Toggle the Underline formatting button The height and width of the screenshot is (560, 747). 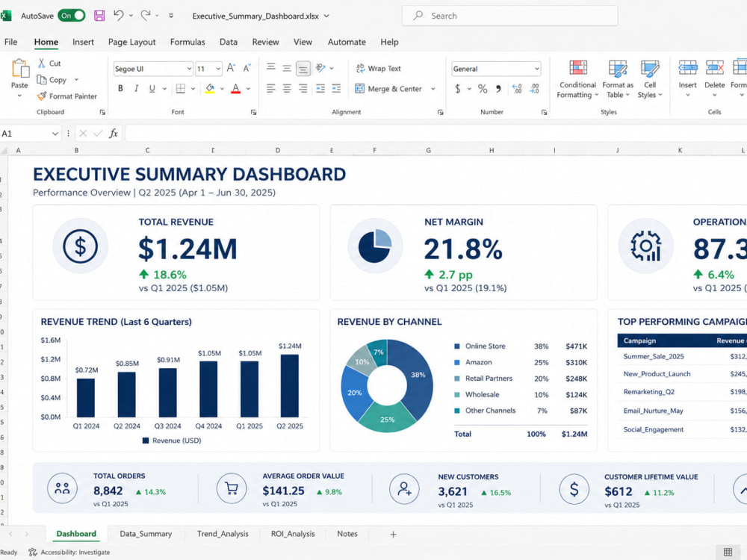[x=152, y=88]
